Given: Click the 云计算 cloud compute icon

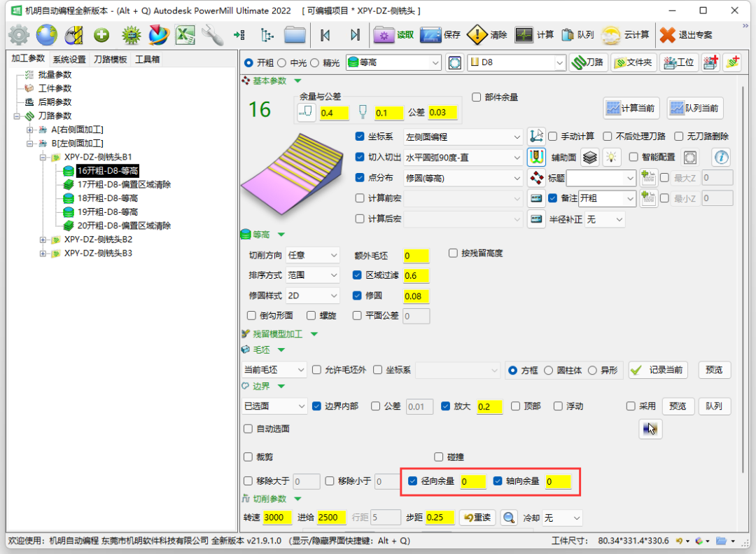Looking at the screenshot, I should tap(611, 35).
